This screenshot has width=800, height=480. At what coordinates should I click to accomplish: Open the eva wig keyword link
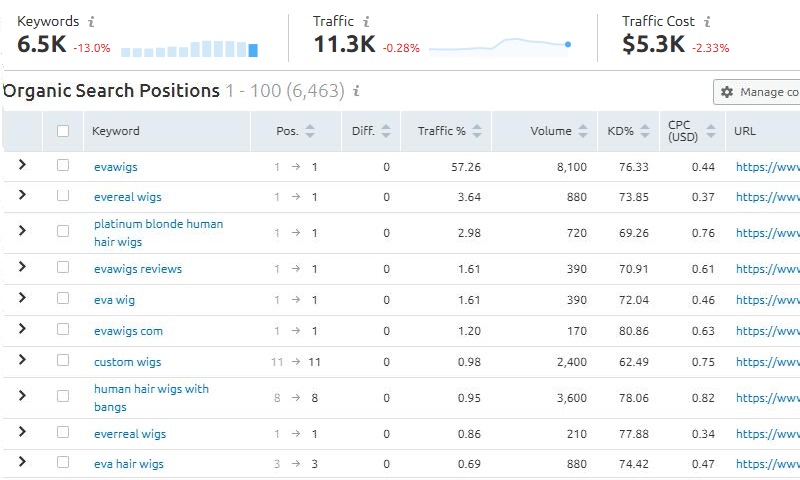114,300
